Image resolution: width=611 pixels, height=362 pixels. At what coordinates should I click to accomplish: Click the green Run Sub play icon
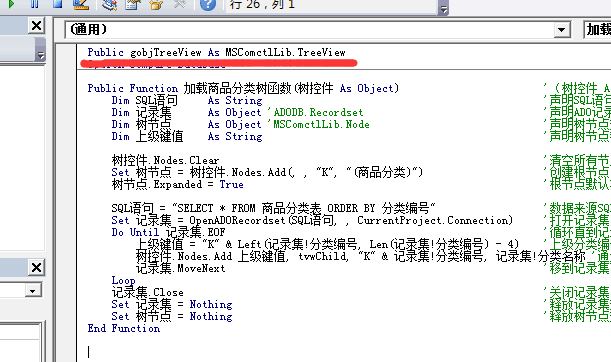pyautogui.click(x=11, y=4)
